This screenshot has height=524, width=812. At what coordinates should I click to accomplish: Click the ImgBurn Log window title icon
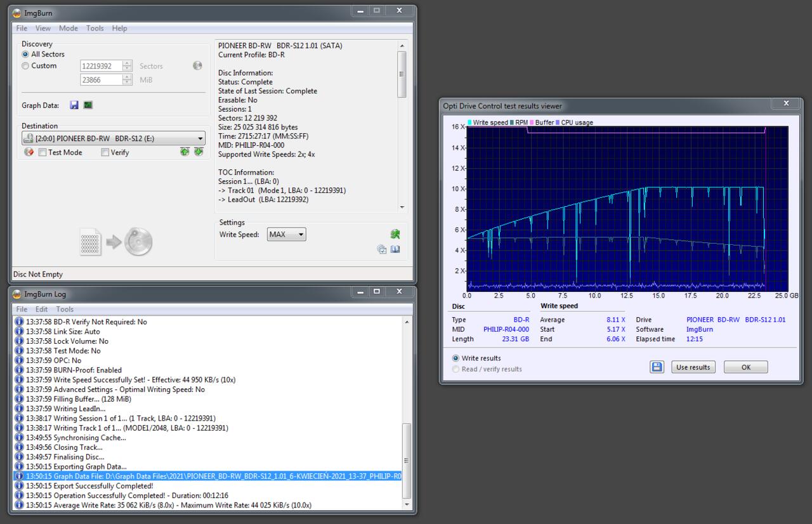pos(17,294)
